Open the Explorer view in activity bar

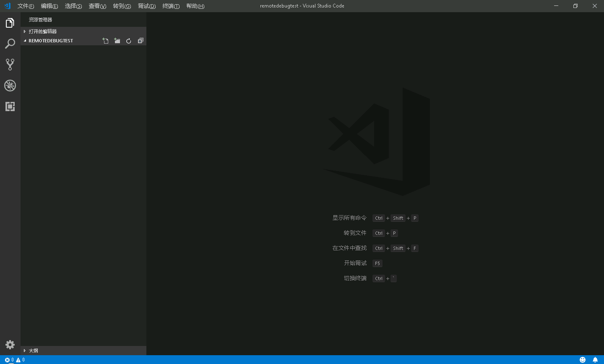10,23
